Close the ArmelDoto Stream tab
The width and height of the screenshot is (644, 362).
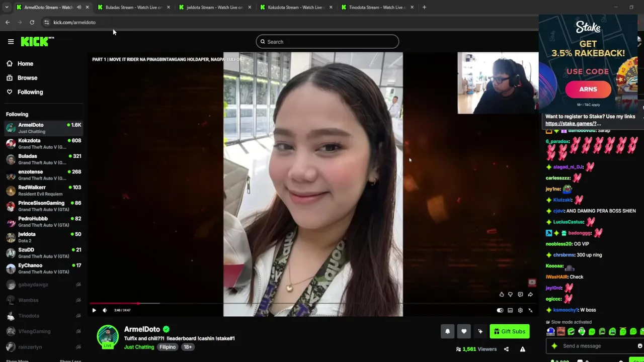click(87, 7)
